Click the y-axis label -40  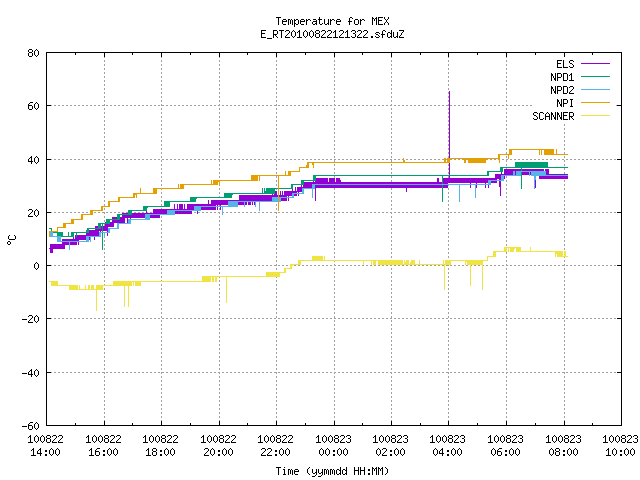[31, 373]
